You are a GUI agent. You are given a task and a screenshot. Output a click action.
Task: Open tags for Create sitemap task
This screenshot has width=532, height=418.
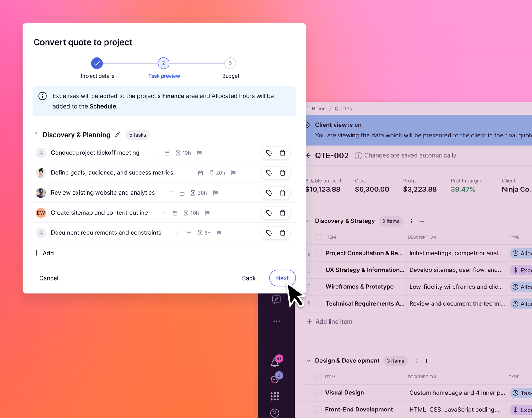click(x=269, y=213)
